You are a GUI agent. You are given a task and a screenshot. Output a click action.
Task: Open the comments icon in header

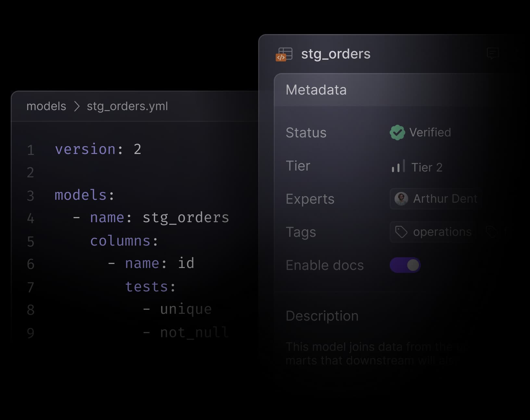pyautogui.click(x=493, y=53)
